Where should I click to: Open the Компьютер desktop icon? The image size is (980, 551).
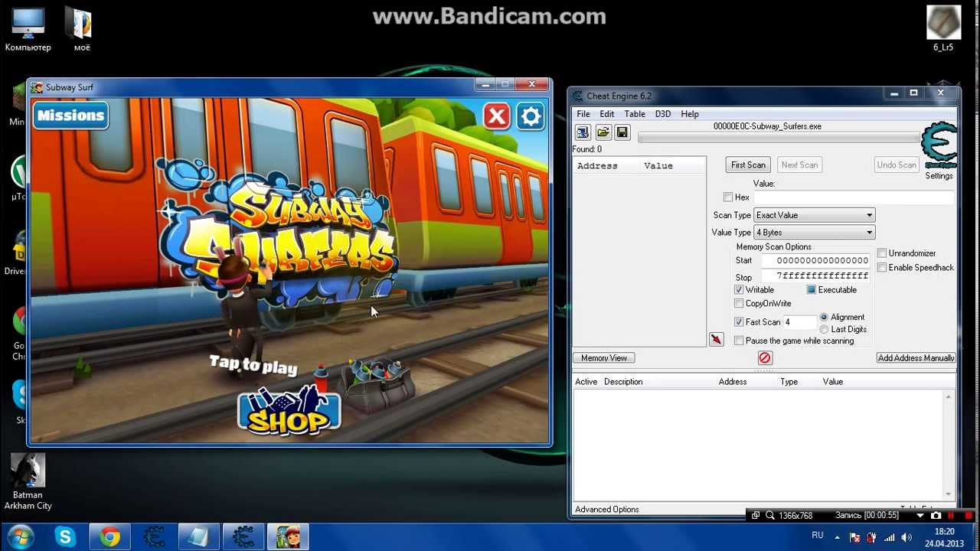(28, 30)
